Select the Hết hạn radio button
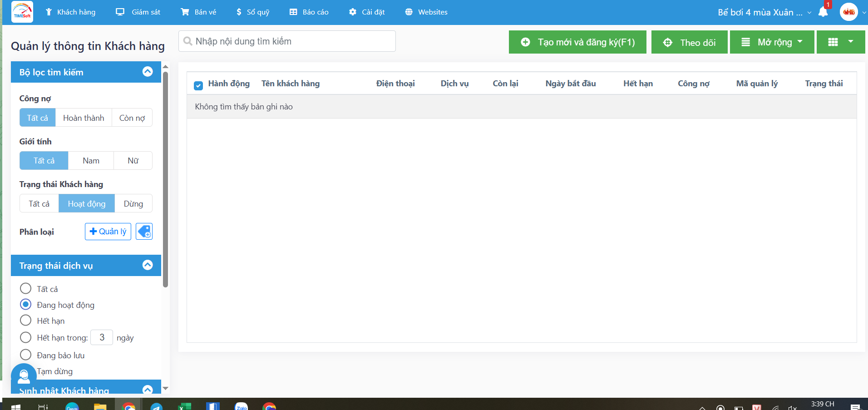The height and width of the screenshot is (410, 868). (x=26, y=321)
